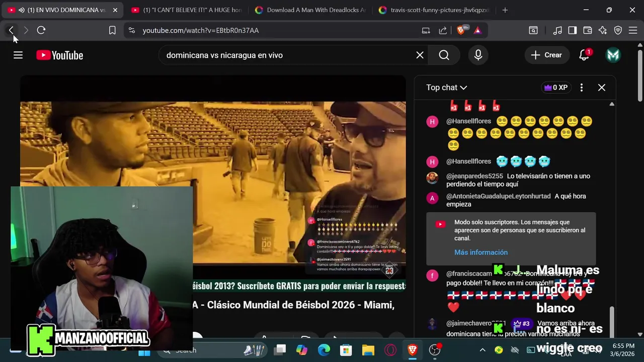Show hidden system tray icons chevron
Screen dimensions: 644x362
coord(482,350)
